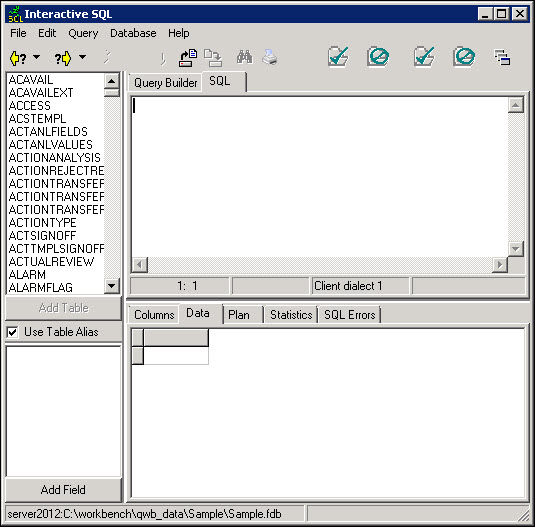Go to the next query using the yellow forward arrow

(x=63, y=58)
